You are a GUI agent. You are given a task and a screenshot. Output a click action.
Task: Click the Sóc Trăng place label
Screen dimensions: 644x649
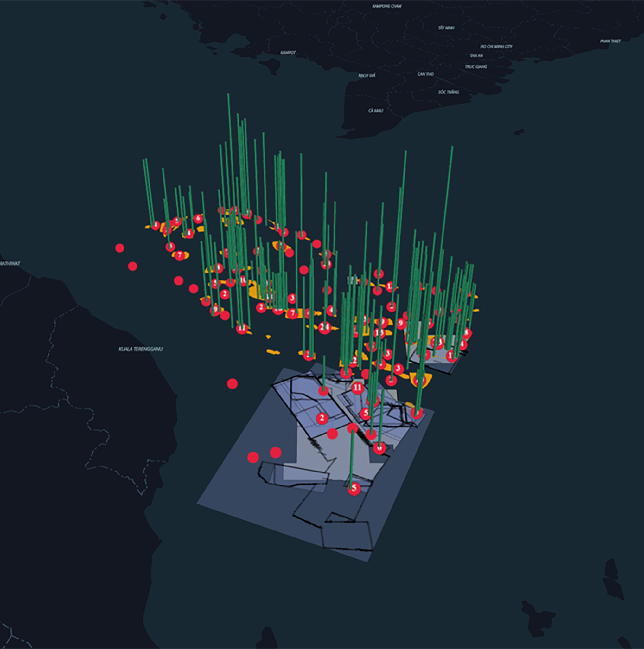click(x=448, y=92)
